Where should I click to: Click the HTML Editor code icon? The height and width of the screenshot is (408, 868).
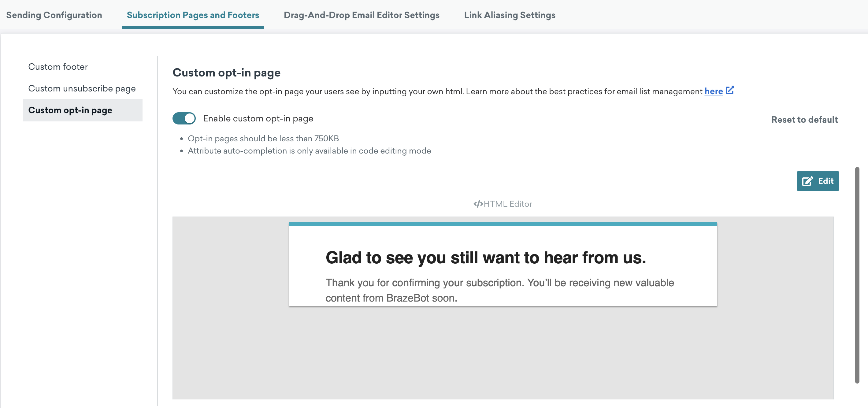point(478,204)
